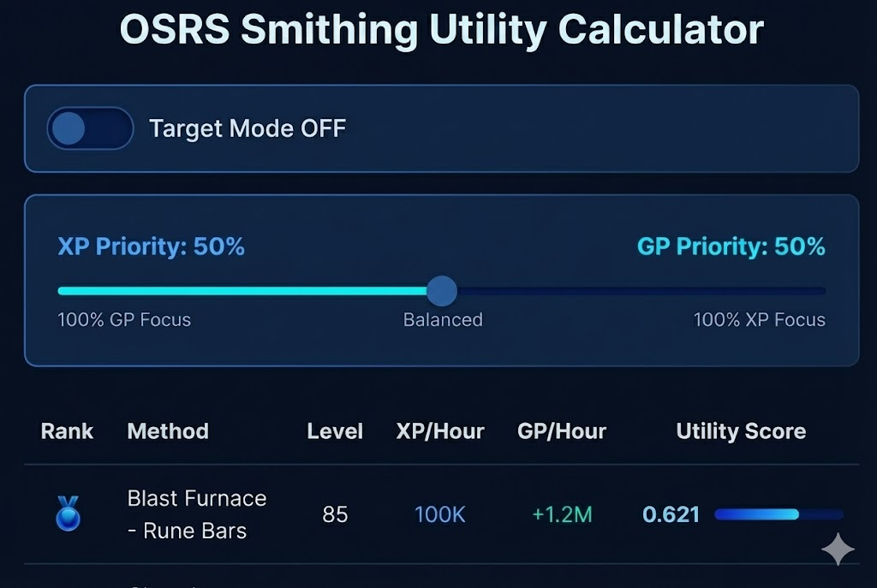Sort by the Level column header
The height and width of the screenshot is (588, 877).
coord(334,431)
